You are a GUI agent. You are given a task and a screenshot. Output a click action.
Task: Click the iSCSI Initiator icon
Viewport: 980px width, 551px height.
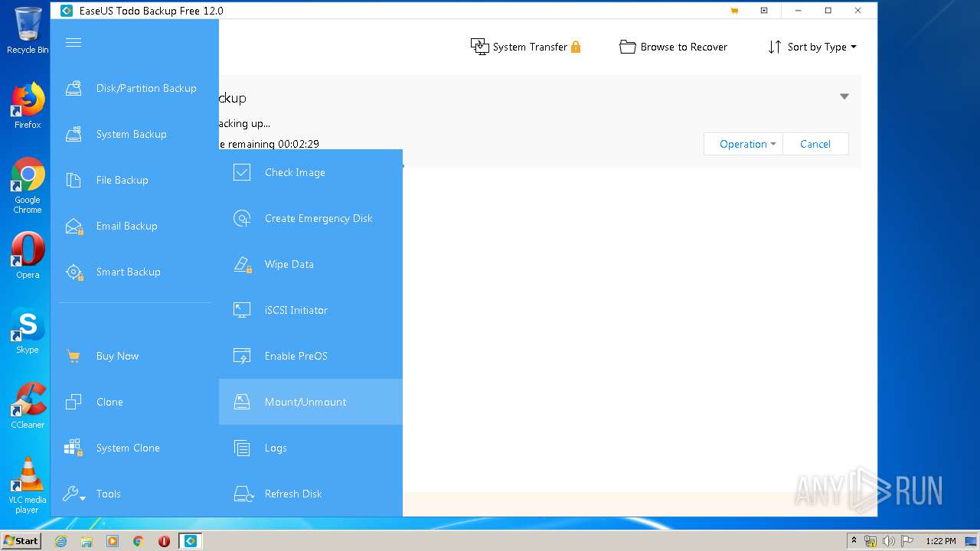(x=242, y=310)
